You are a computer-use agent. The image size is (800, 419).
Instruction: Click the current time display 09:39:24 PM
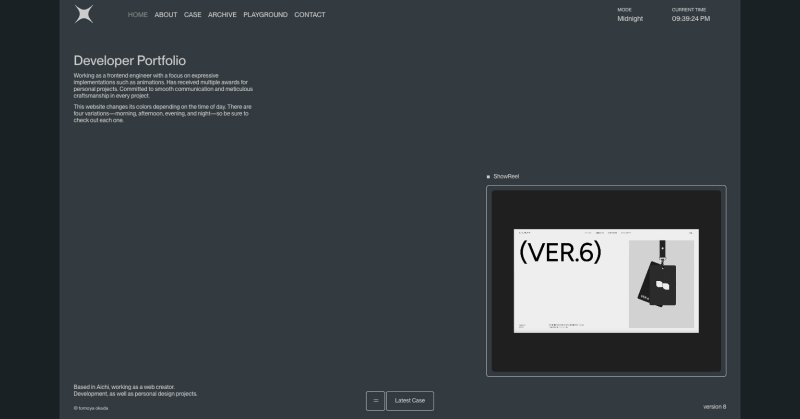691,18
